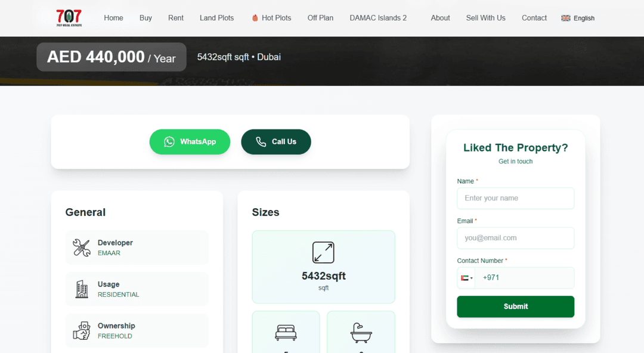Open the Land Plots menu item
The image size is (644, 353).
(x=216, y=18)
